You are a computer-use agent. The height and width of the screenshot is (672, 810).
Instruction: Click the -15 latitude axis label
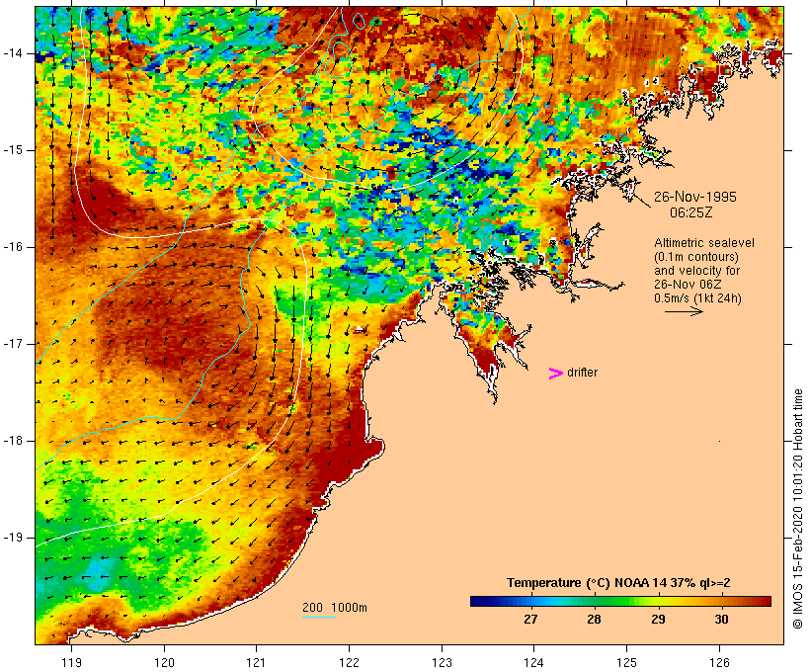coord(12,150)
